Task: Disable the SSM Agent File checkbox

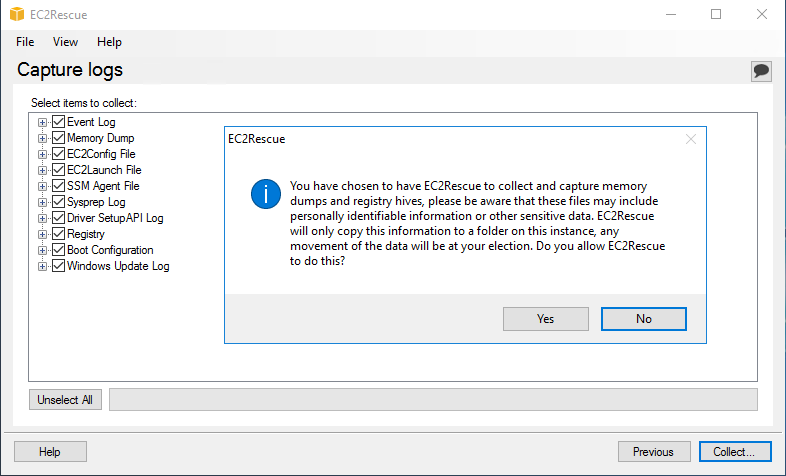Action: (x=59, y=186)
